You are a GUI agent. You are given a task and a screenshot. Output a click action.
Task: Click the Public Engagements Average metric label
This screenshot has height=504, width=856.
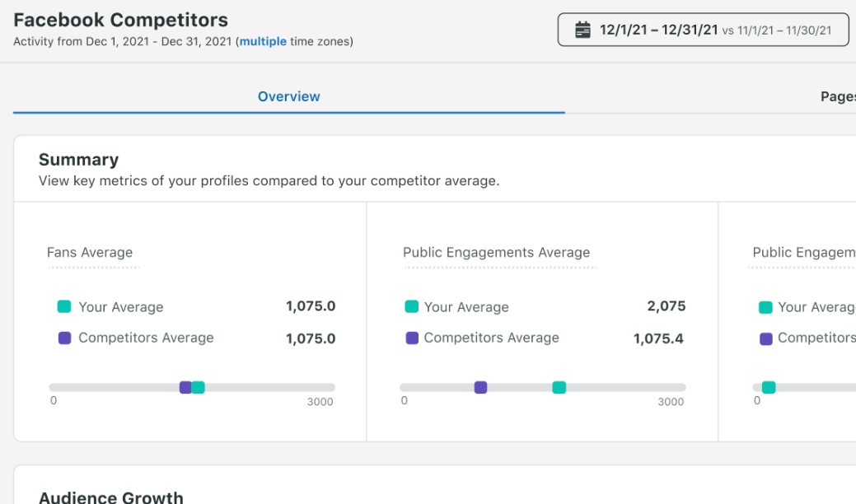click(x=496, y=253)
